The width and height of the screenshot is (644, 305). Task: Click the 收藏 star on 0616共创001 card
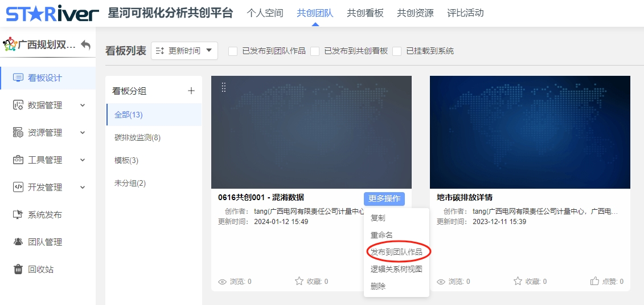tap(299, 281)
